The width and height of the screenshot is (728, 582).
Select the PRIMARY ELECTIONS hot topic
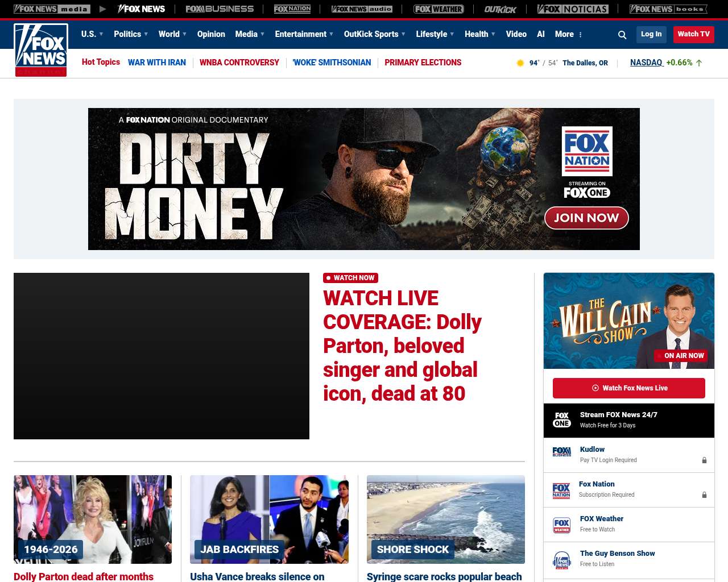click(423, 63)
